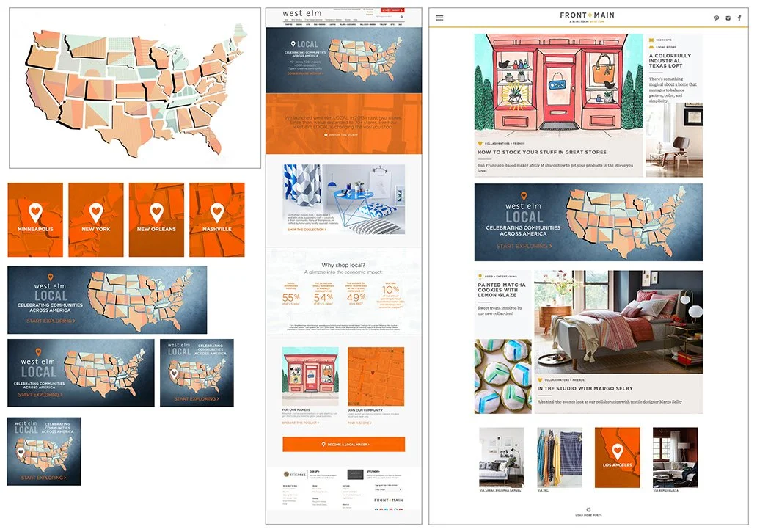Select the Nashville city tile

(217, 219)
